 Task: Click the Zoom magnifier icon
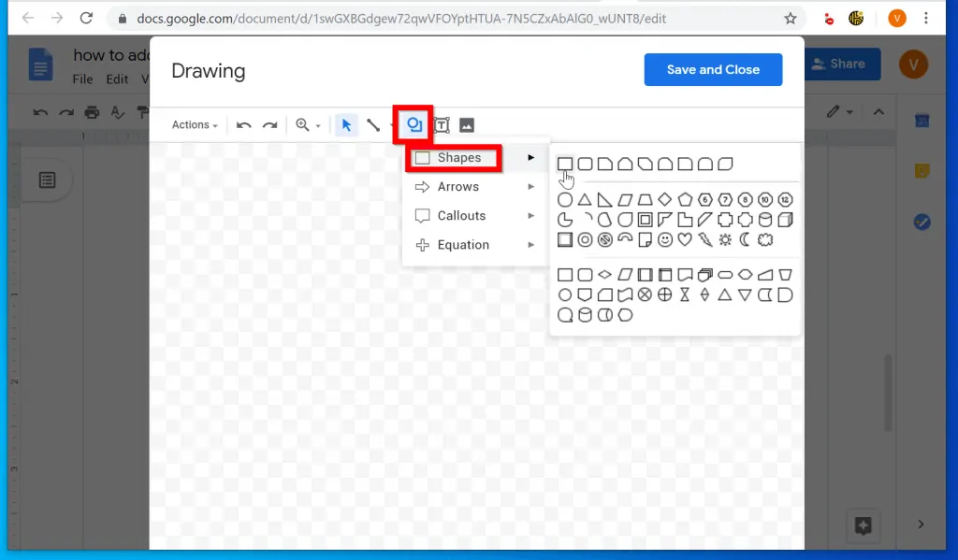(301, 124)
